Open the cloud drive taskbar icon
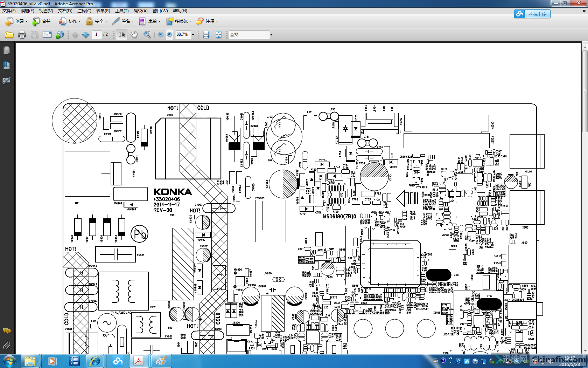The height and width of the screenshot is (368, 588). click(117, 361)
